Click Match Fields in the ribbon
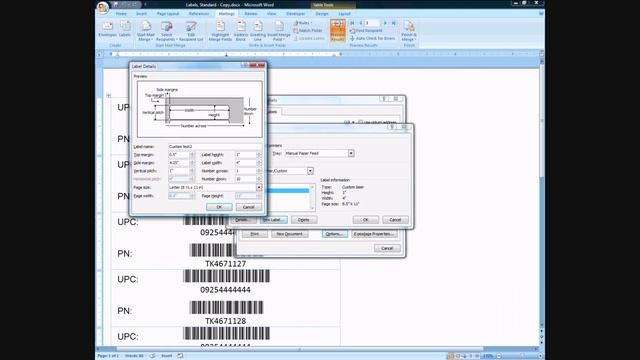Image resolution: width=640 pixels, height=360 pixels. [x=308, y=31]
